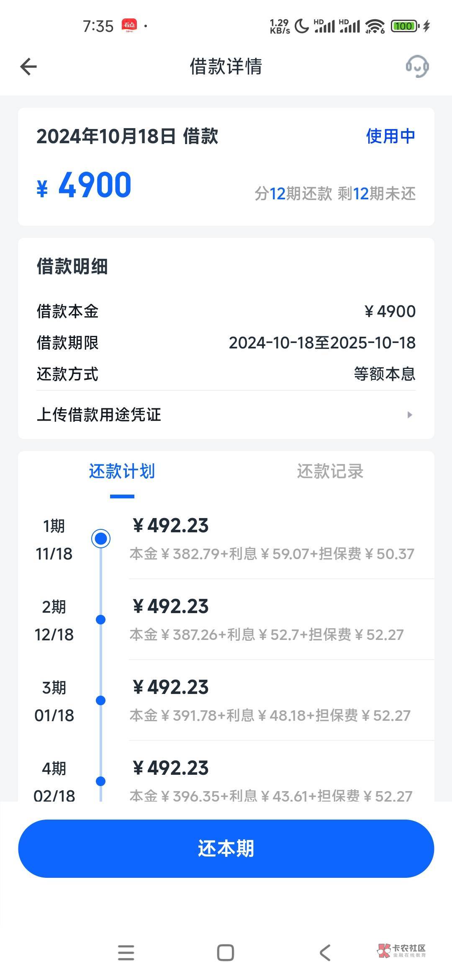Tap the 使用中 loan status label

390,136
